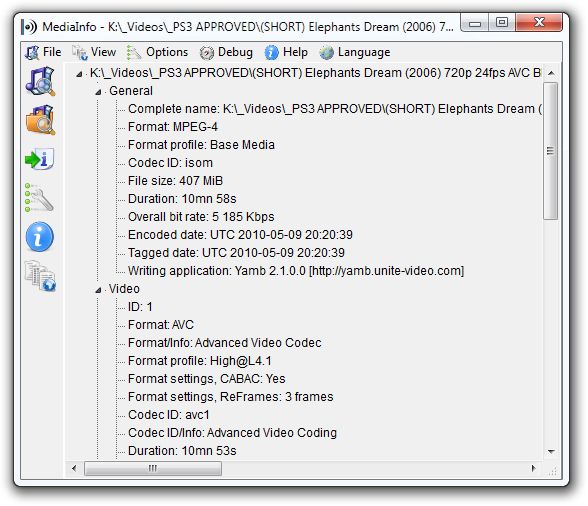Select 'Format/Info: Advanced Video Codec' row
Screen dimensions: 588x506
(x=225, y=343)
